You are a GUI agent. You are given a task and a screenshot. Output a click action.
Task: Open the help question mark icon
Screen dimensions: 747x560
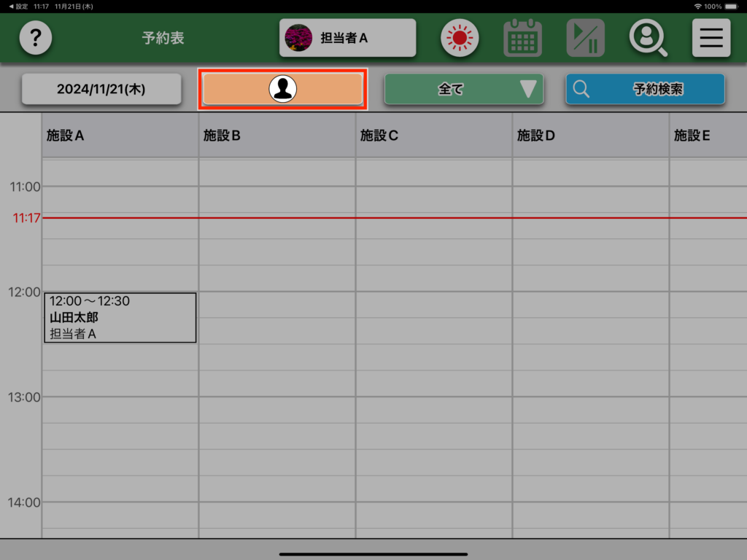36,38
